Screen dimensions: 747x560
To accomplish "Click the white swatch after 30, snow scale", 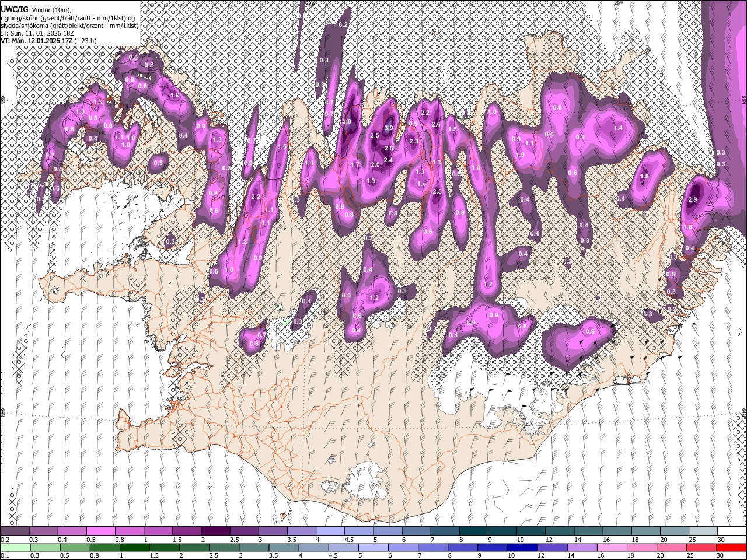I will 731,531.
